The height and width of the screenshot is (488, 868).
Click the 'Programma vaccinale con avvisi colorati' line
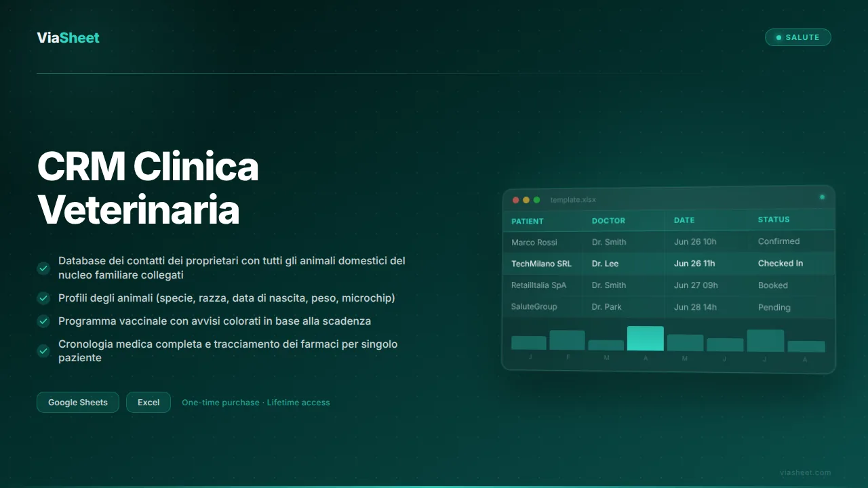tap(214, 321)
